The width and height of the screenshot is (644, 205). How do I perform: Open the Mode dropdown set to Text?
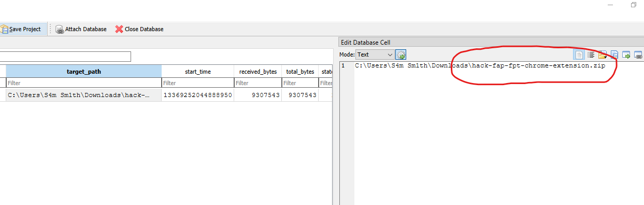(x=375, y=54)
